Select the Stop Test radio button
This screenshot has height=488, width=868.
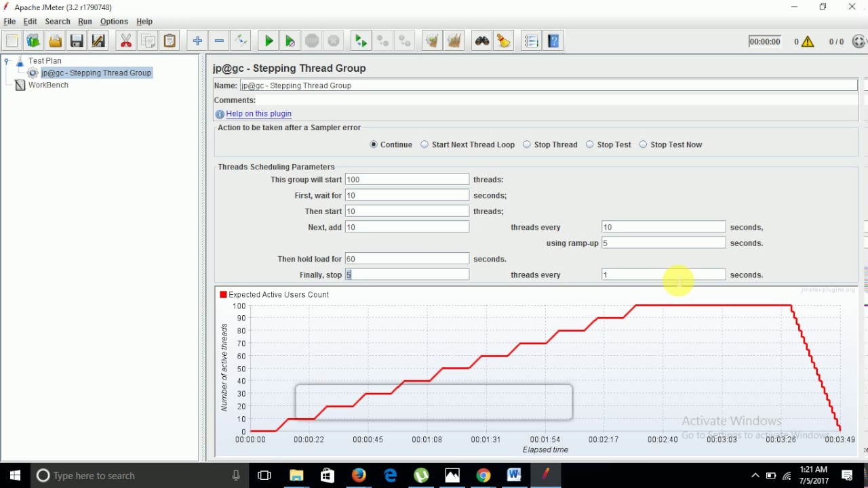590,144
